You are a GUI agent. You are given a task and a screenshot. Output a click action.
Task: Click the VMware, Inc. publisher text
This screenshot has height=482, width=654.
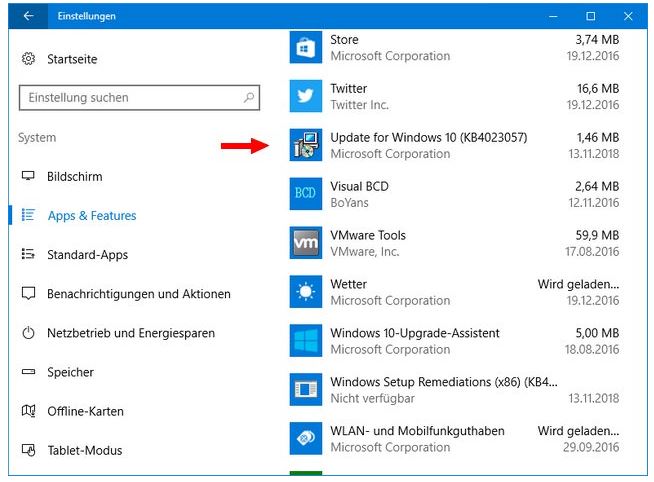(365, 251)
